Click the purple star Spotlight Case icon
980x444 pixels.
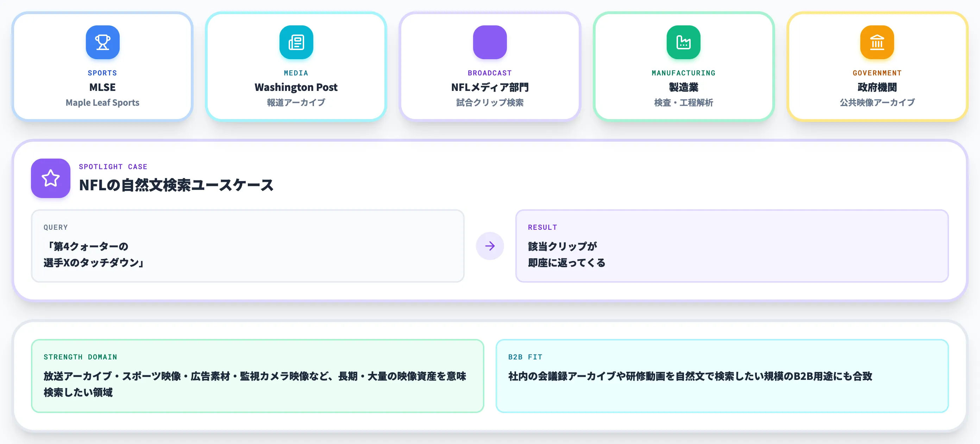coord(51,178)
